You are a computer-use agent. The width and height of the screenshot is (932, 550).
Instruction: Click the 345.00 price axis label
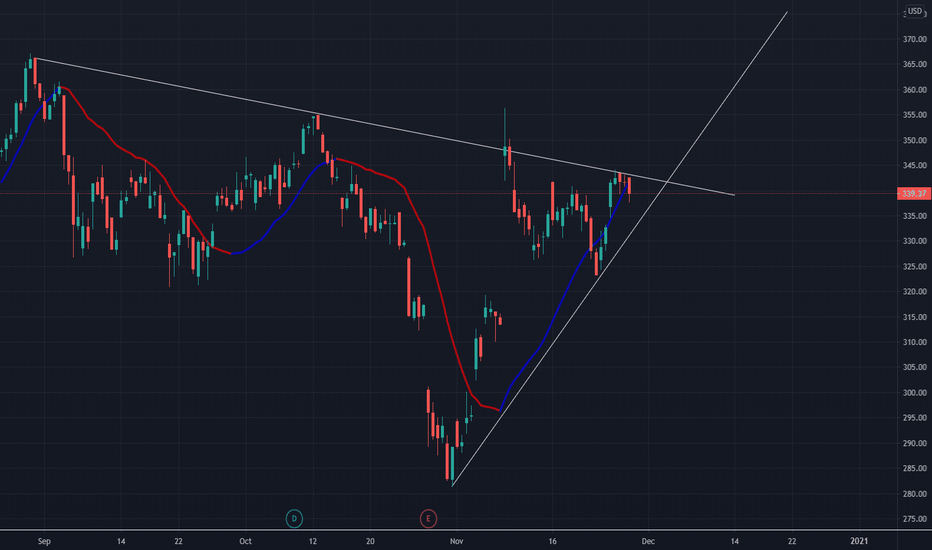coord(915,165)
